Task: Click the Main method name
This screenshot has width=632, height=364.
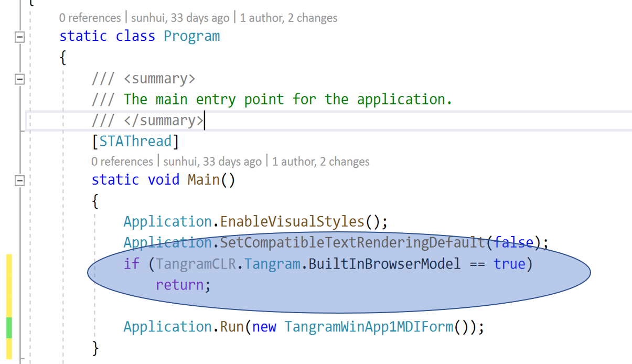Action: pyautogui.click(x=203, y=179)
